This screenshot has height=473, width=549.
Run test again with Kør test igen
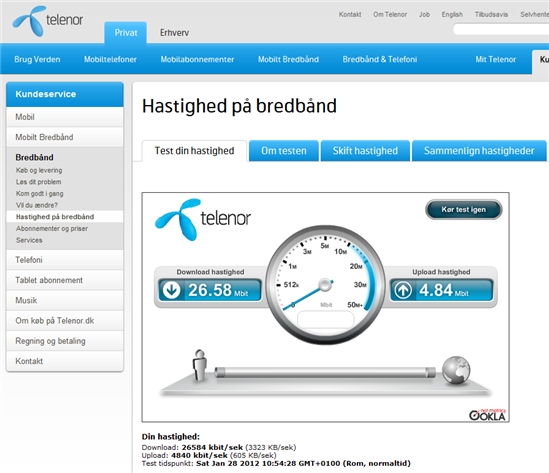click(464, 209)
